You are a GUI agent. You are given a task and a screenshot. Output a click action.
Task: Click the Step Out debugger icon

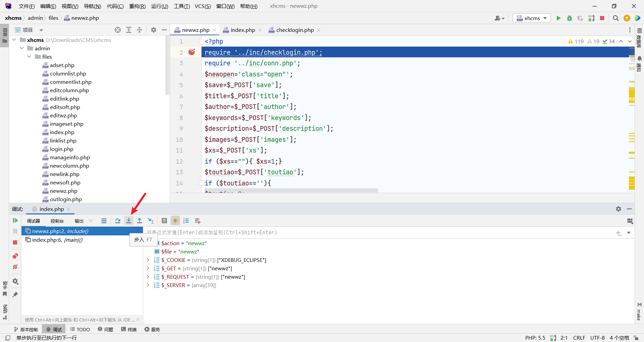(x=140, y=221)
